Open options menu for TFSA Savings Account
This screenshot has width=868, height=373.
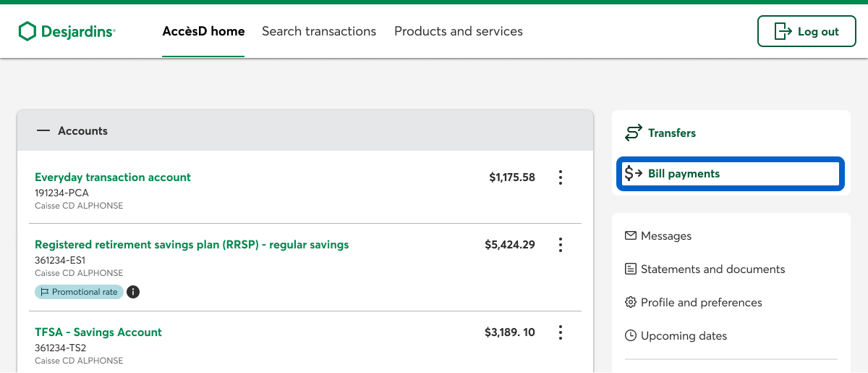[x=561, y=332]
